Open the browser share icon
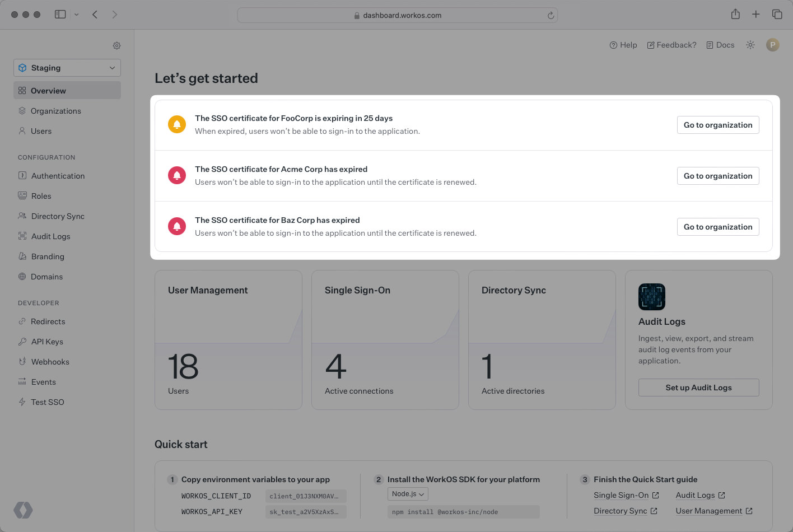Viewport: 793px width, 532px height. pyautogui.click(x=735, y=15)
